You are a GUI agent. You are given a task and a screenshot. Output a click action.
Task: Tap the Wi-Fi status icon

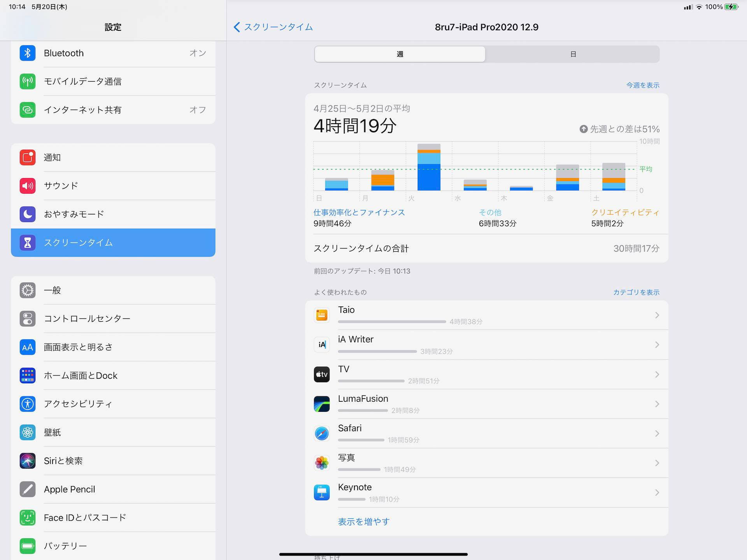(699, 7)
